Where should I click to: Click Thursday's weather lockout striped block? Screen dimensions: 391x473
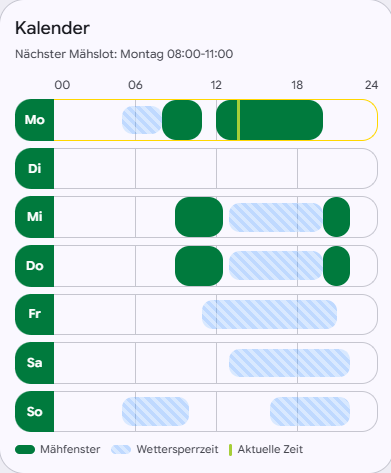(x=276, y=266)
